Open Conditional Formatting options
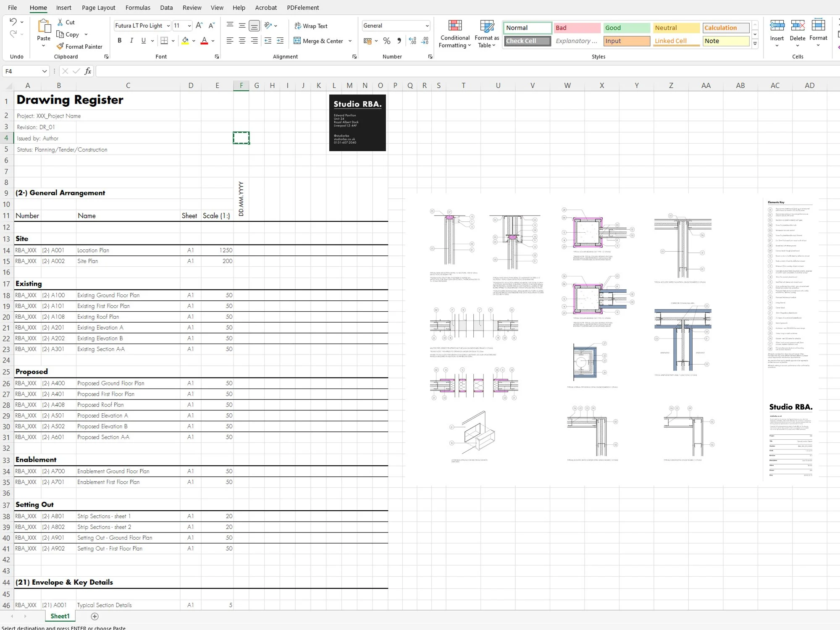 (x=454, y=34)
